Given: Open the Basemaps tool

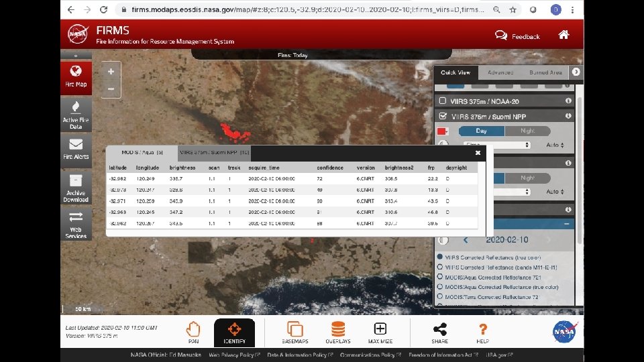Looking at the screenshot, I should 295,333.
